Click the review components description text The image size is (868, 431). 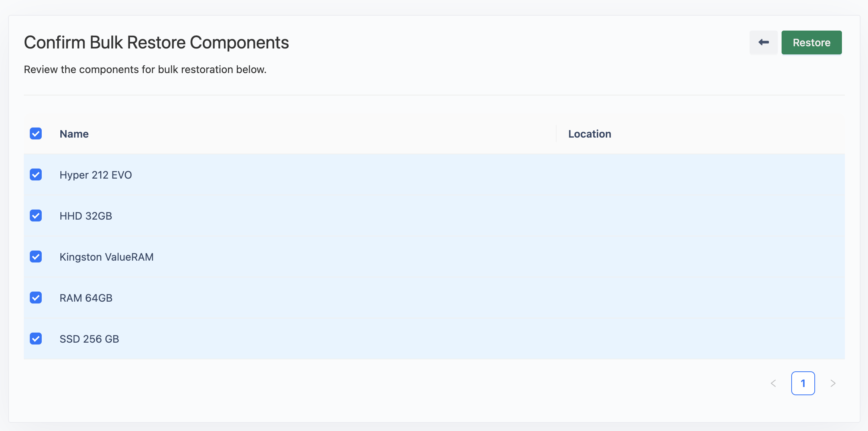click(x=145, y=70)
